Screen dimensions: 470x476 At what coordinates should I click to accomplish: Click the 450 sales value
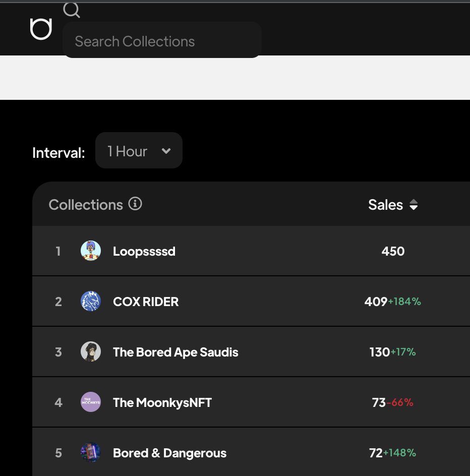(x=393, y=251)
